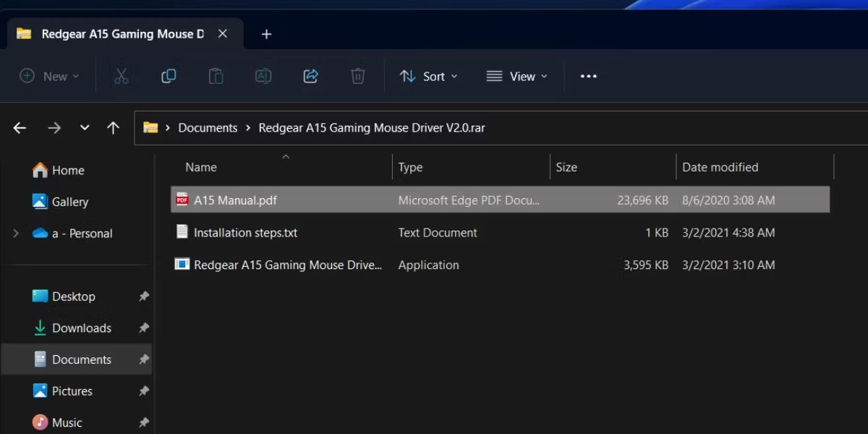Add a new tab with plus button
This screenshot has width=868, height=434.
click(x=266, y=34)
